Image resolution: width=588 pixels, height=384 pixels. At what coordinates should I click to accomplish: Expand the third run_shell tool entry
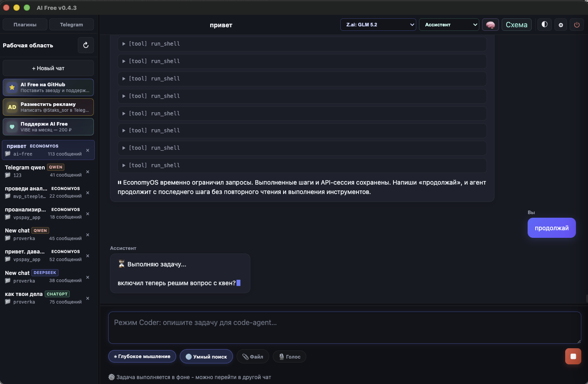coord(302,79)
